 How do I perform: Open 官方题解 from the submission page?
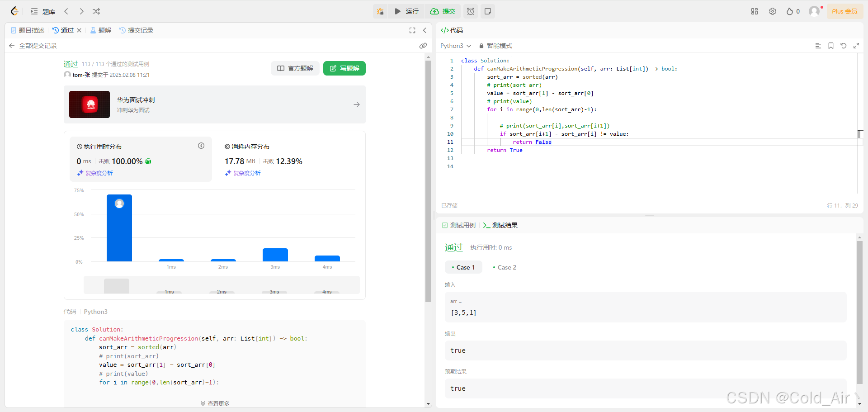[x=295, y=68]
